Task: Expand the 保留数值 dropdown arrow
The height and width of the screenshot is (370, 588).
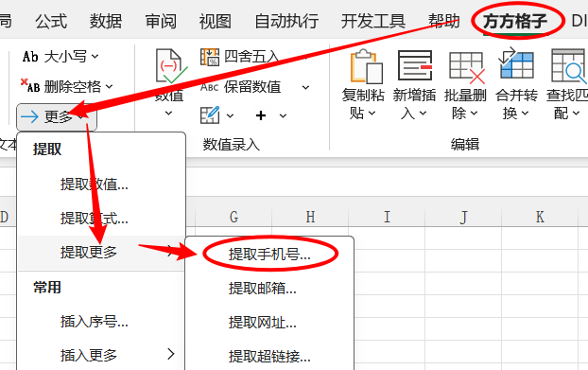Action: point(305,87)
